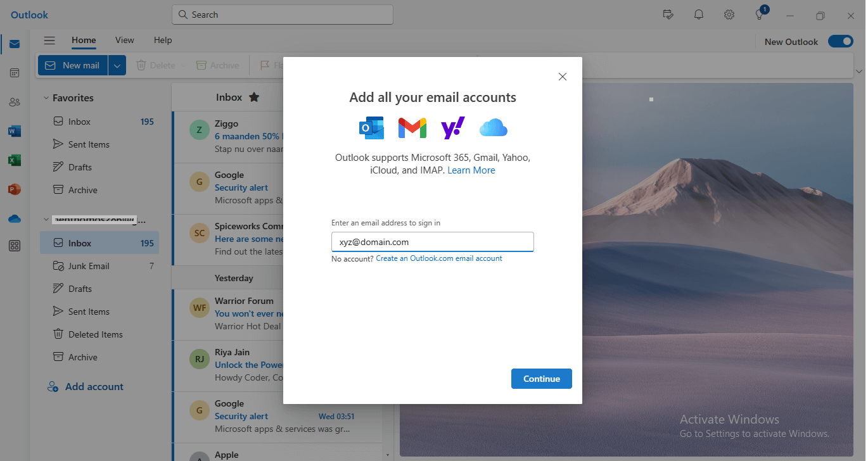Open Drafts under Favorites

click(x=99, y=167)
